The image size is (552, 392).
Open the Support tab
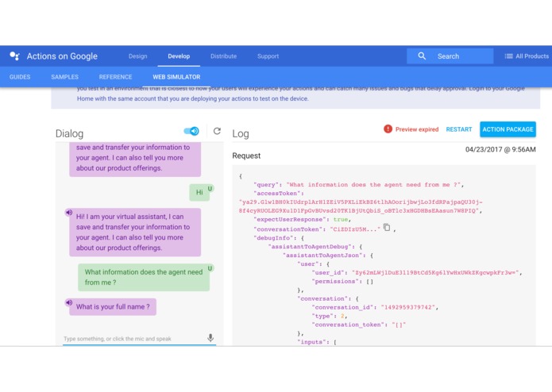268,56
